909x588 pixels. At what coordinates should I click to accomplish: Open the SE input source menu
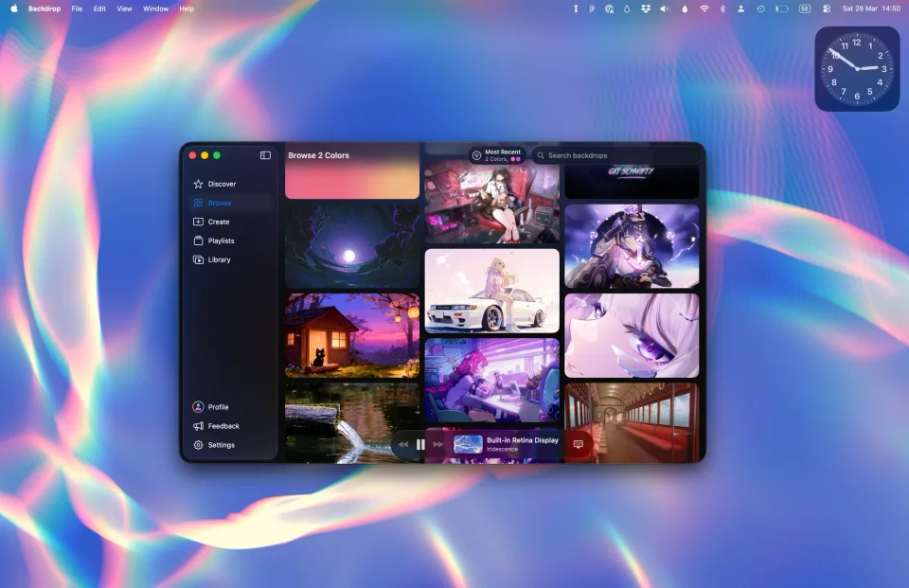805,9
